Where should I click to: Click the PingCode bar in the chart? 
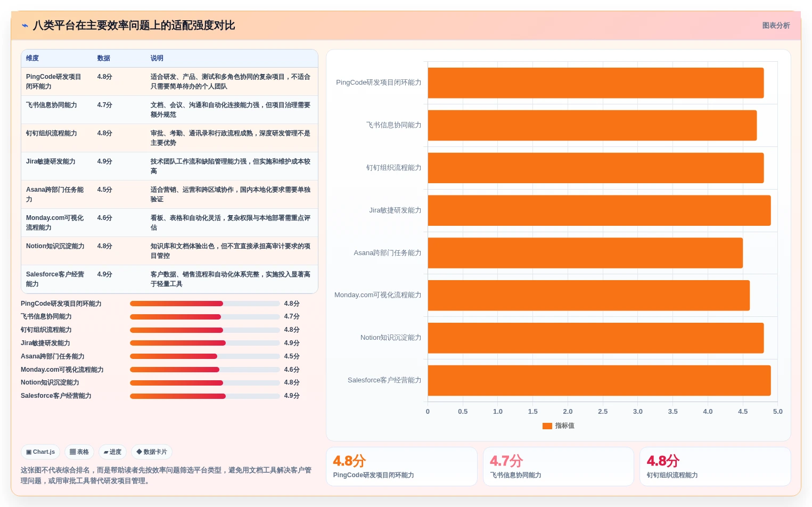596,83
